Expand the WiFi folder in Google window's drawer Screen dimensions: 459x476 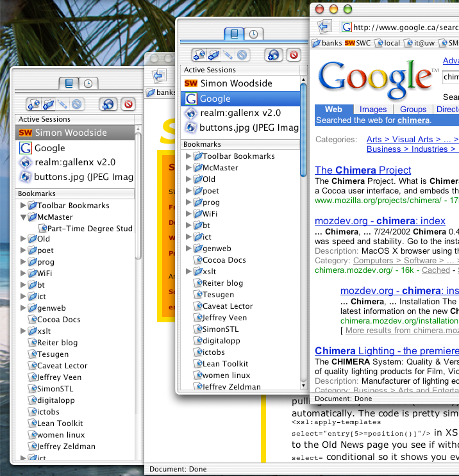[x=188, y=214]
